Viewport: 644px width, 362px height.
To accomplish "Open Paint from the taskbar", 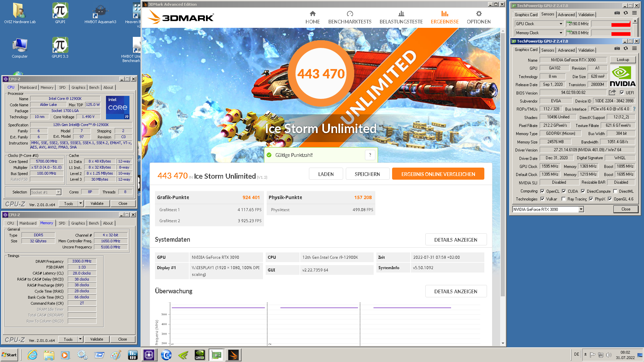I will (116, 355).
